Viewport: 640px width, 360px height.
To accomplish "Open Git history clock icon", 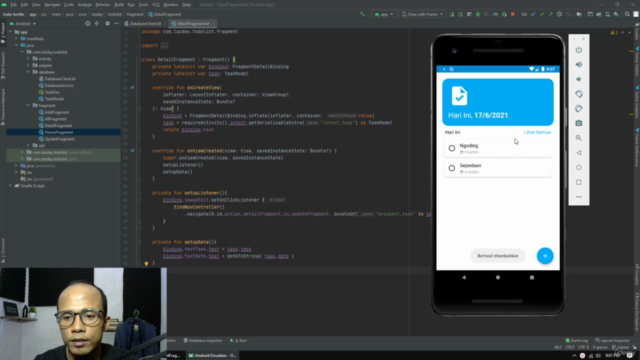I will pos(560,14).
